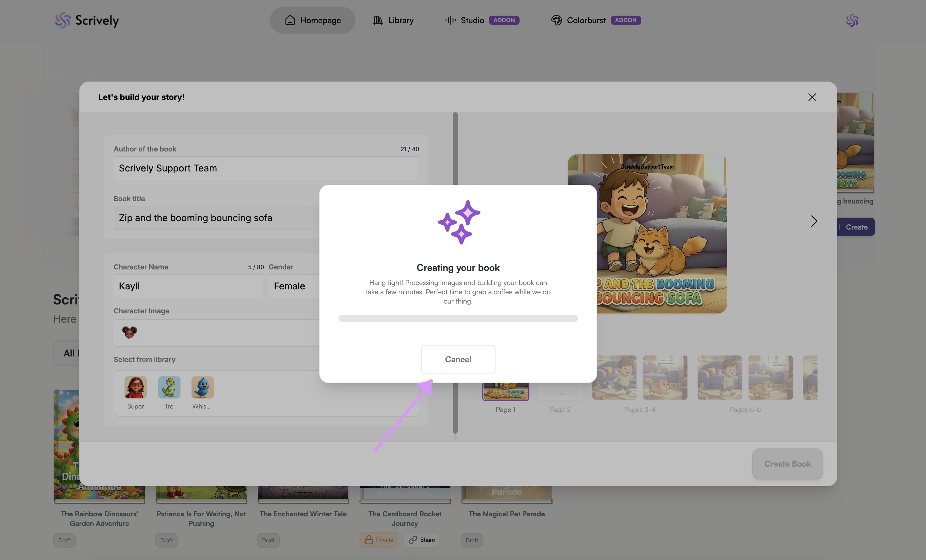
Task: Go to next preview page arrow
Action: [x=814, y=221]
